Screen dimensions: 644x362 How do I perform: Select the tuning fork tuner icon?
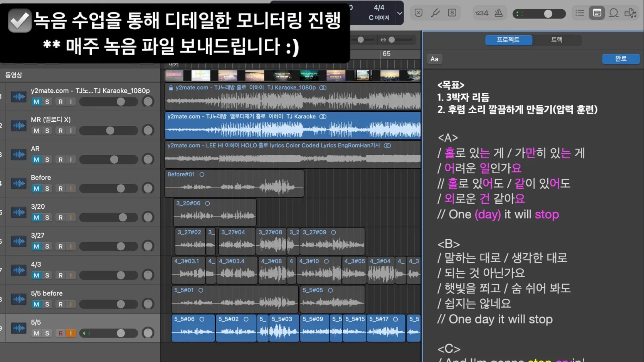pos(436,13)
